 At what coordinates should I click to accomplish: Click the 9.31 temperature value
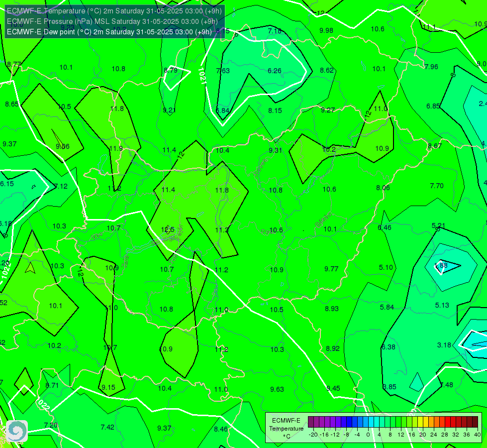click(x=276, y=150)
